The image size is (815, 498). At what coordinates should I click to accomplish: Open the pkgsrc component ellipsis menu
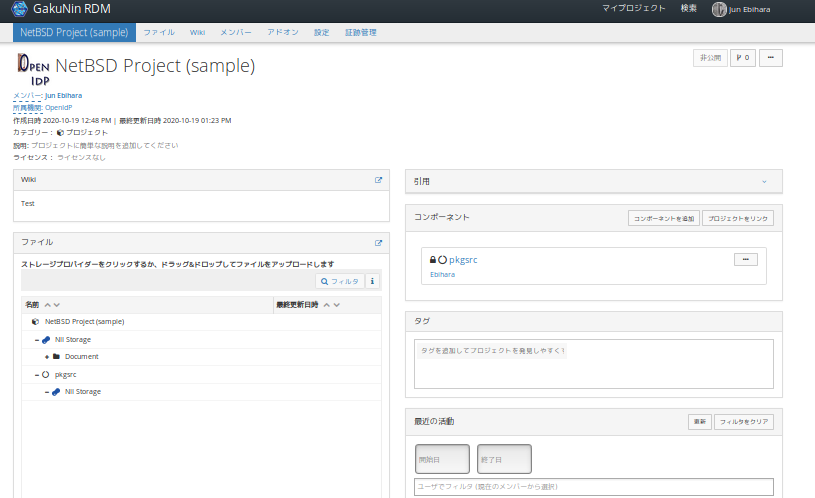point(746,259)
